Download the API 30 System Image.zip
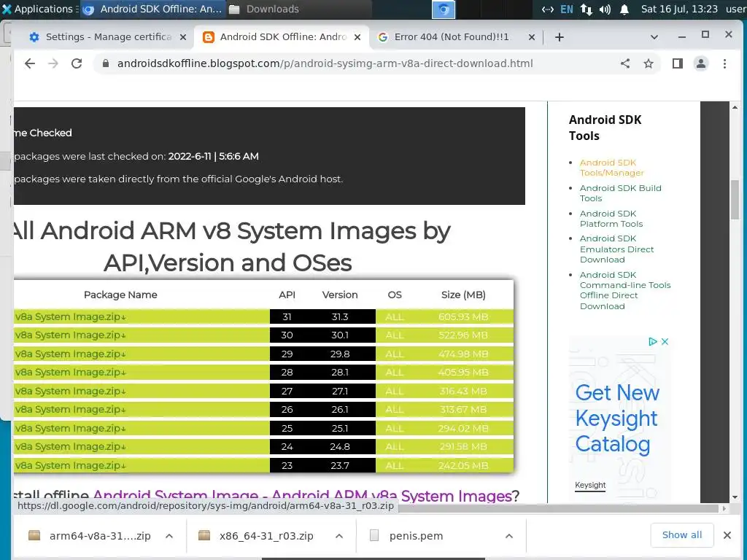747x560 pixels. (x=71, y=335)
